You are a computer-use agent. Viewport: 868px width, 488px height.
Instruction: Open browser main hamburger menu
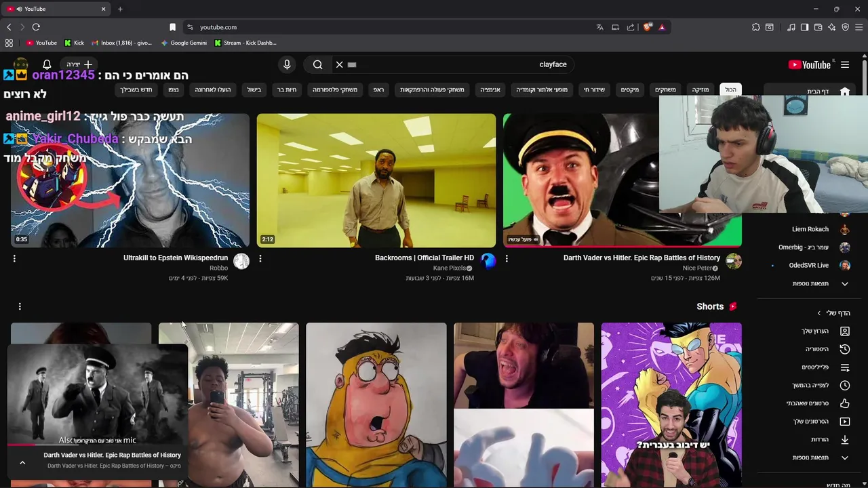pos(859,27)
